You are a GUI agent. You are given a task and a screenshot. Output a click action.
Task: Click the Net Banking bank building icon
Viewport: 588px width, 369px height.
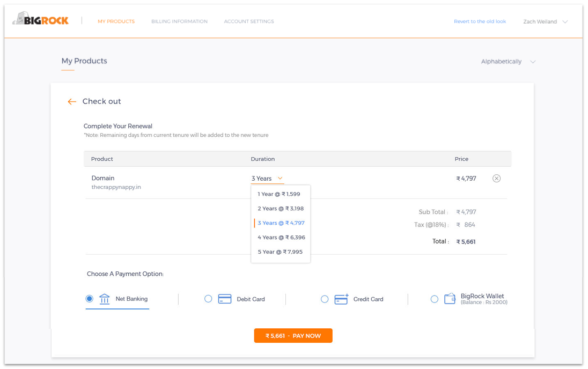[104, 299]
